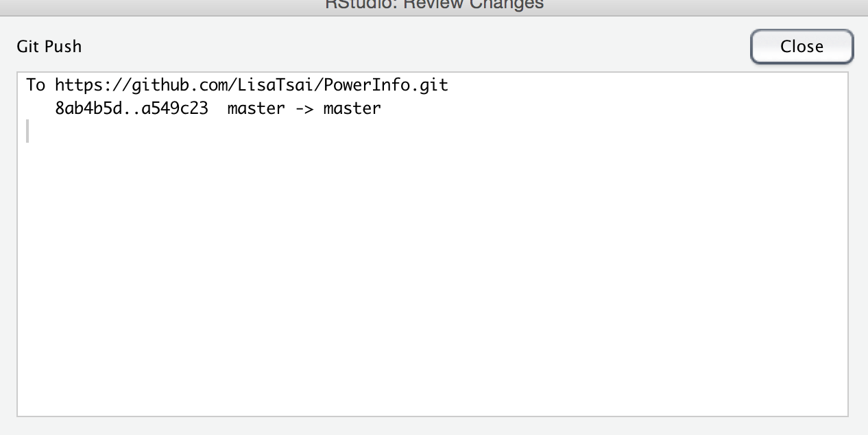Select the Git Push heading label
Screen dimensions: 868x435
(x=49, y=47)
